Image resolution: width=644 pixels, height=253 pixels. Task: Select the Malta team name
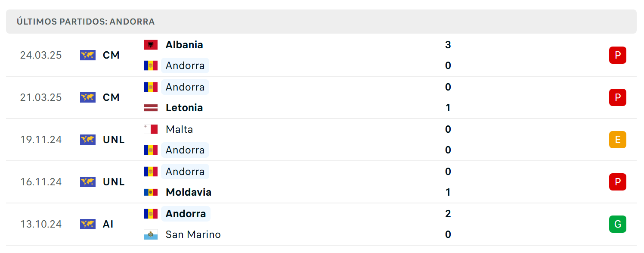[x=180, y=129]
